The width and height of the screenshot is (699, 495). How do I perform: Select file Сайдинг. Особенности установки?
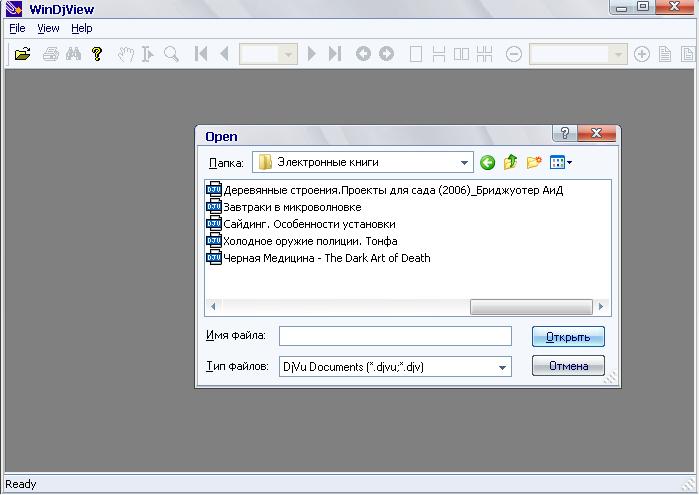pyautogui.click(x=301, y=224)
